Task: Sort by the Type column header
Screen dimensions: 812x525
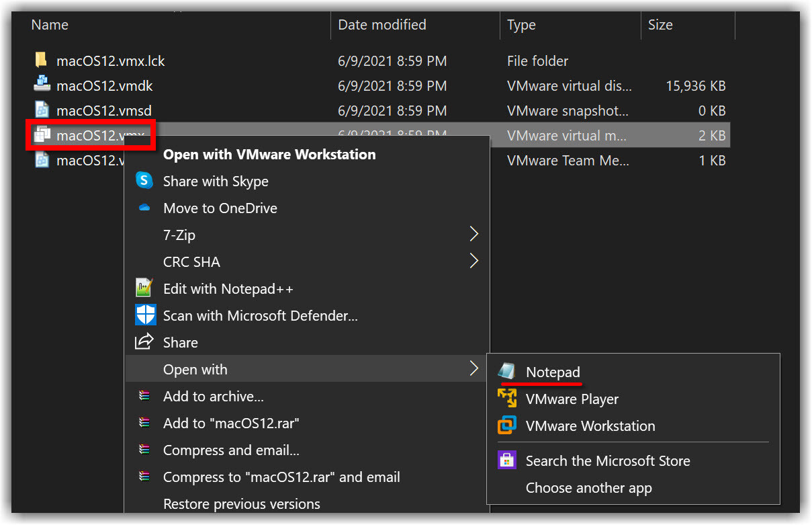Action: tap(521, 24)
